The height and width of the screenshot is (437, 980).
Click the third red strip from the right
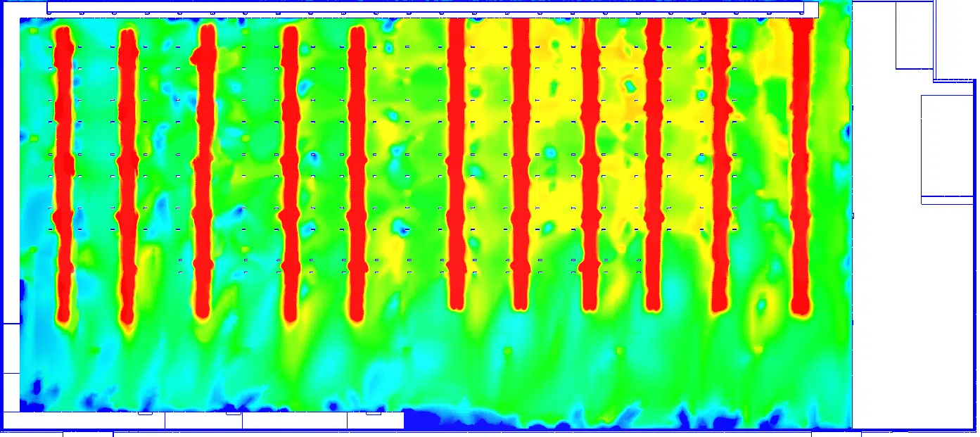[x=654, y=165]
